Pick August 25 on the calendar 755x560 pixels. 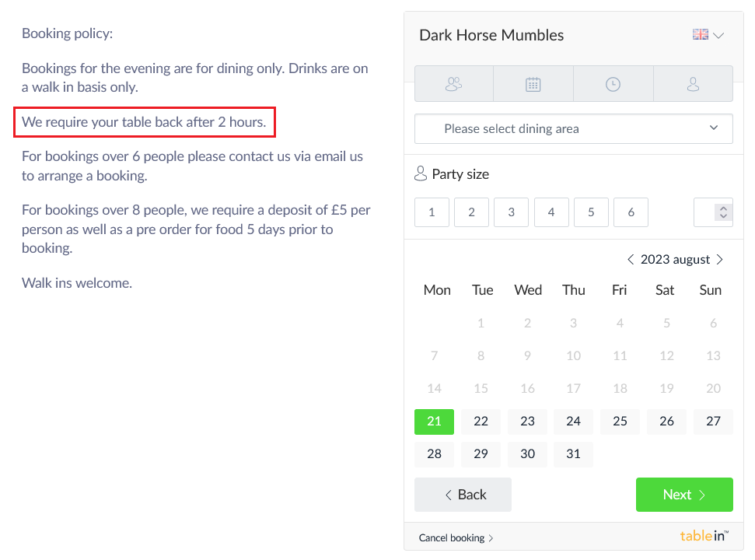620,422
